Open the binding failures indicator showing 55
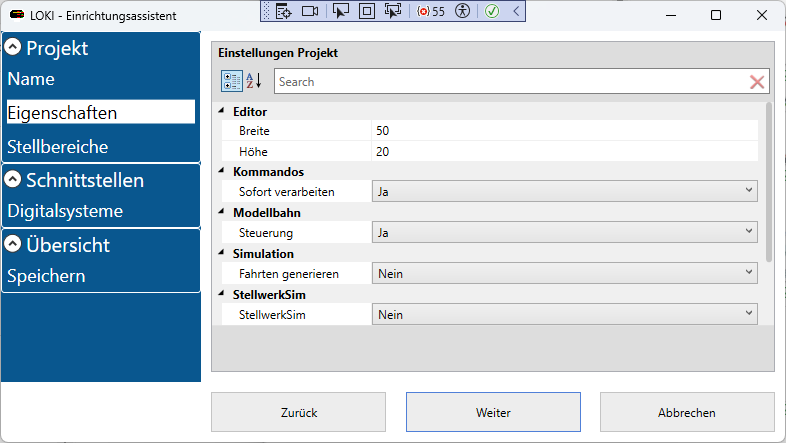786x443 pixels. tap(430, 11)
